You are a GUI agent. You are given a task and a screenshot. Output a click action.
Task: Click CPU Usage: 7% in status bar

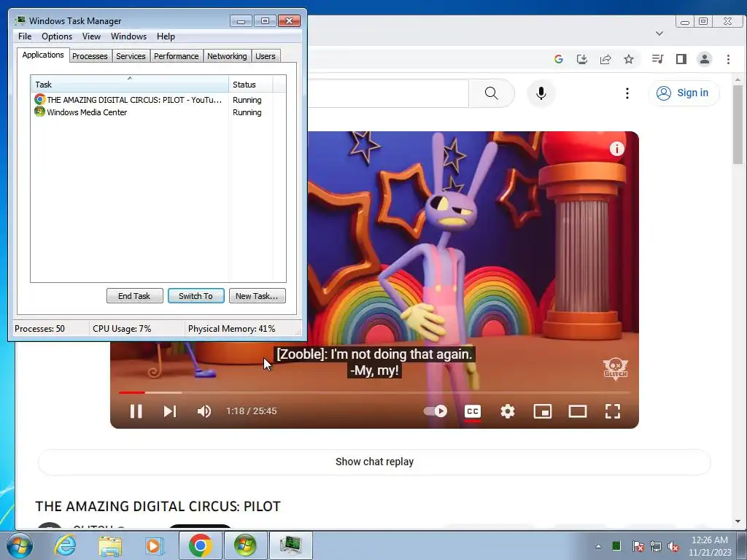tap(122, 329)
